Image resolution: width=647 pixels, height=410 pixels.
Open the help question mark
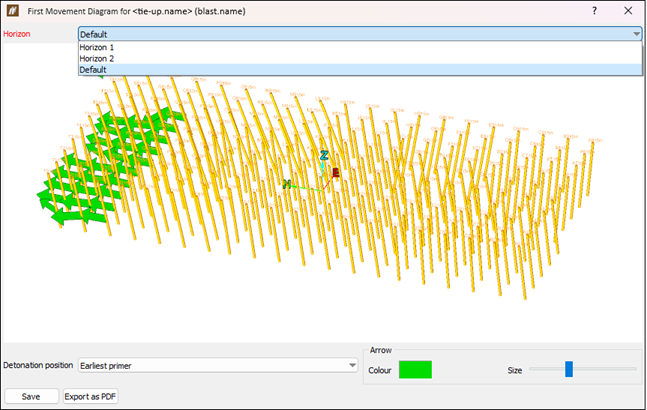594,11
